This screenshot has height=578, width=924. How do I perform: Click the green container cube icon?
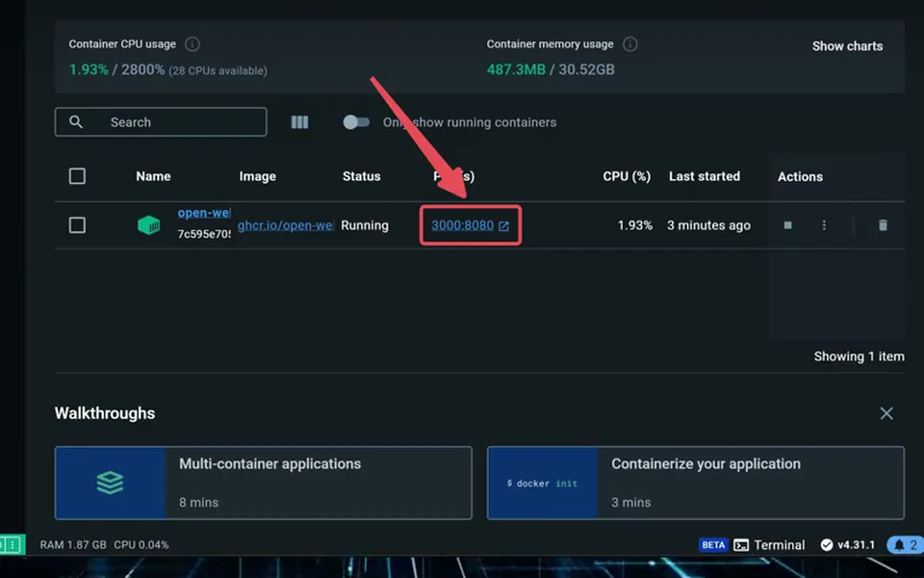click(x=148, y=224)
